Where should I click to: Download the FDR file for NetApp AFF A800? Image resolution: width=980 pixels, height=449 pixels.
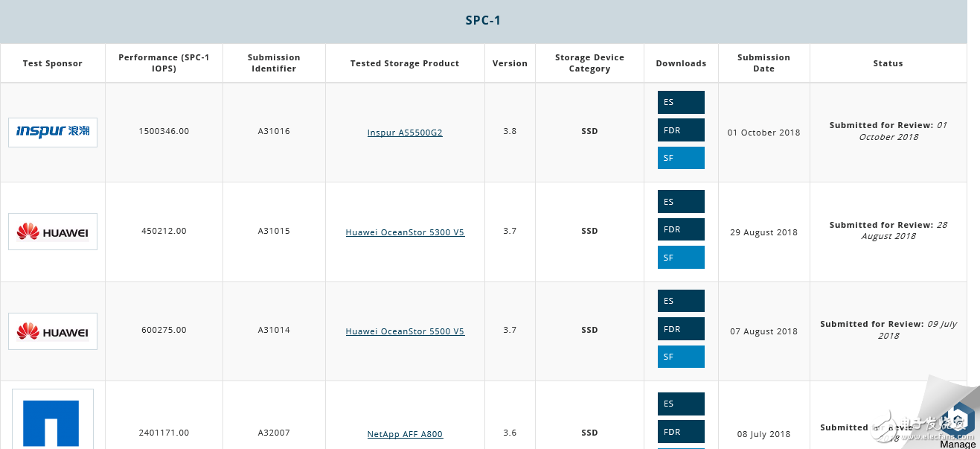pos(680,432)
